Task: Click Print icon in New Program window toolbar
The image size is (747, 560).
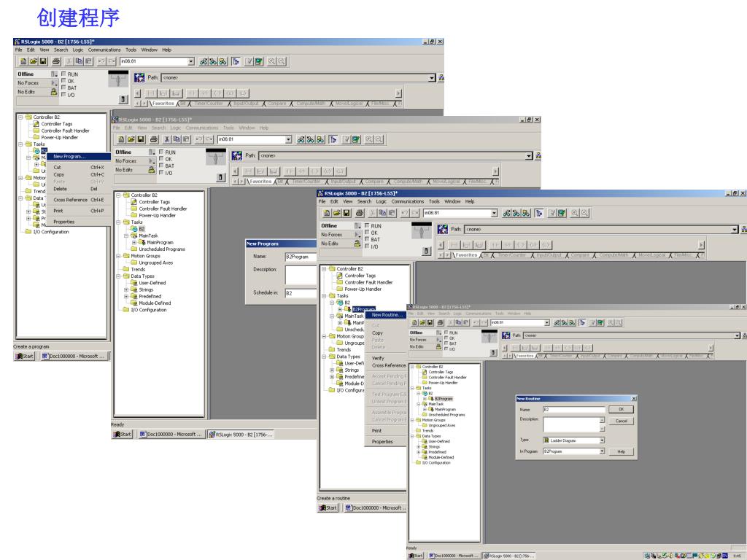Action: 154,139
